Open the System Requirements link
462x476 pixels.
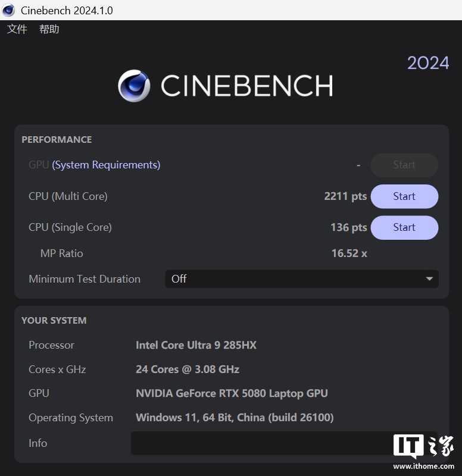point(106,165)
